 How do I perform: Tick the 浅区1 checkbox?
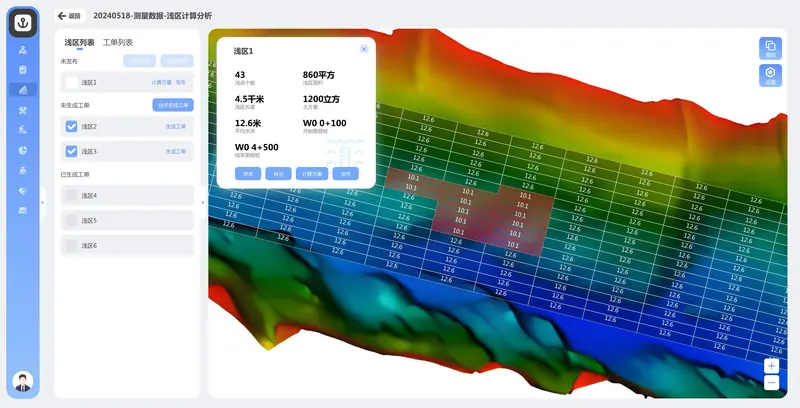(x=71, y=82)
